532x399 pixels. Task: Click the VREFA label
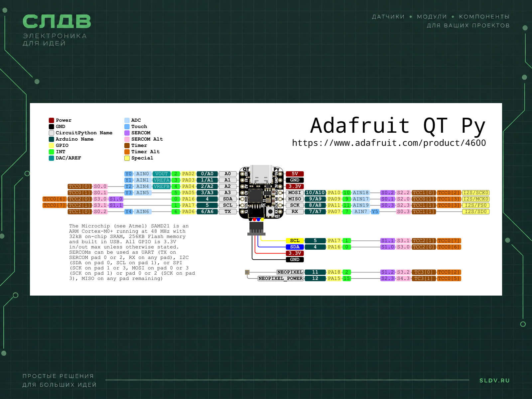(x=162, y=180)
